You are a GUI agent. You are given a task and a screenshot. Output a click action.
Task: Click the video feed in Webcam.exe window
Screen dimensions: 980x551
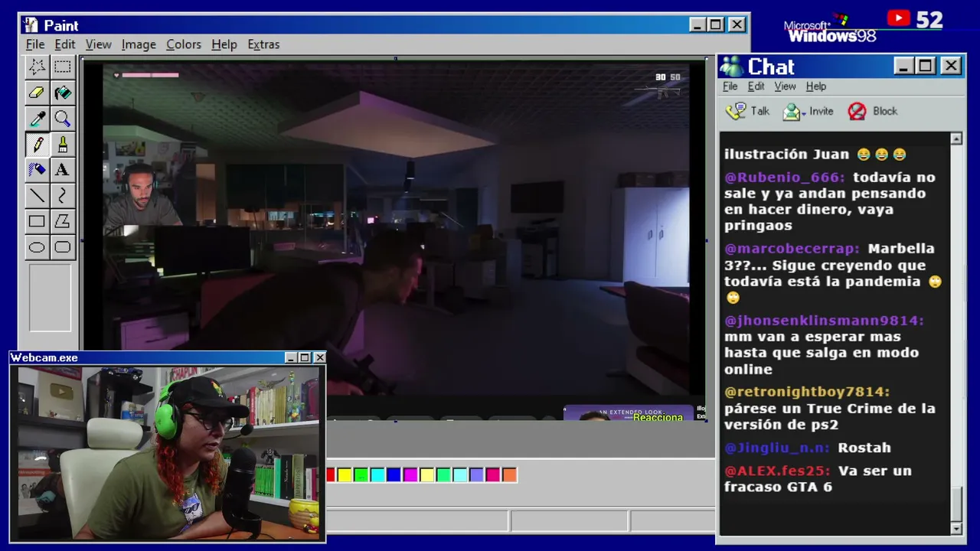[x=168, y=453]
